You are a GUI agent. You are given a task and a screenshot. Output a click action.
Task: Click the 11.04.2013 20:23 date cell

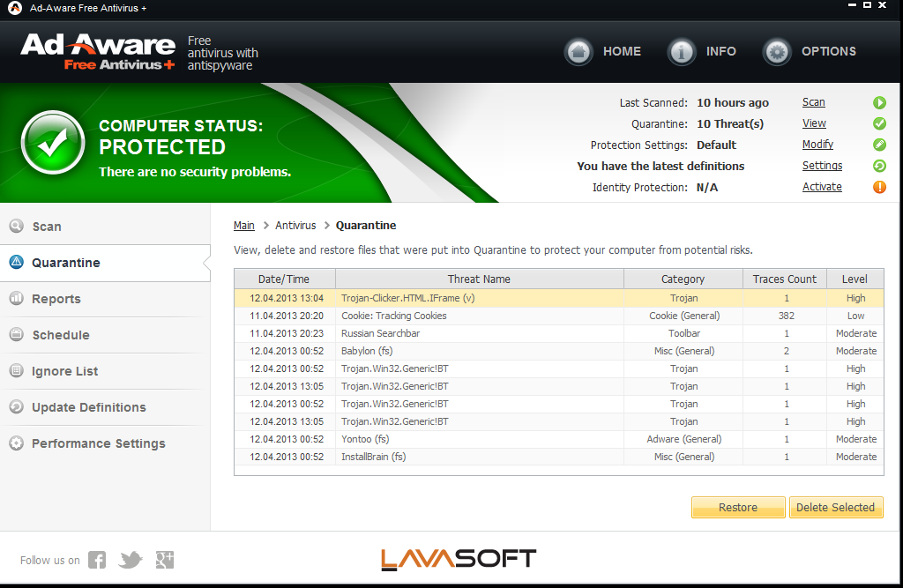[287, 333]
